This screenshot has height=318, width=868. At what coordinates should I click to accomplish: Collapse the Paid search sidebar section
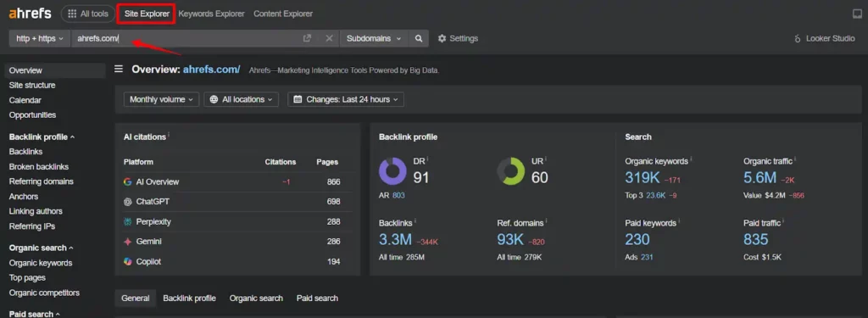34,314
